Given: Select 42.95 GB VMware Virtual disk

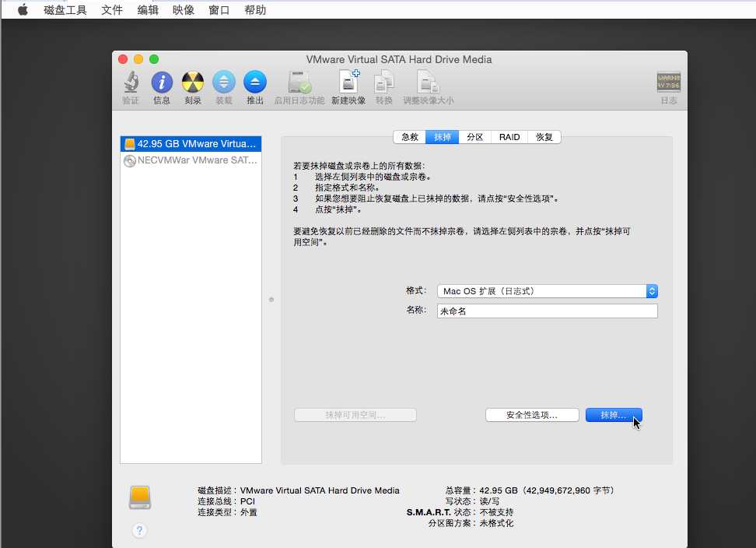Looking at the screenshot, I should tap(191, 144).
